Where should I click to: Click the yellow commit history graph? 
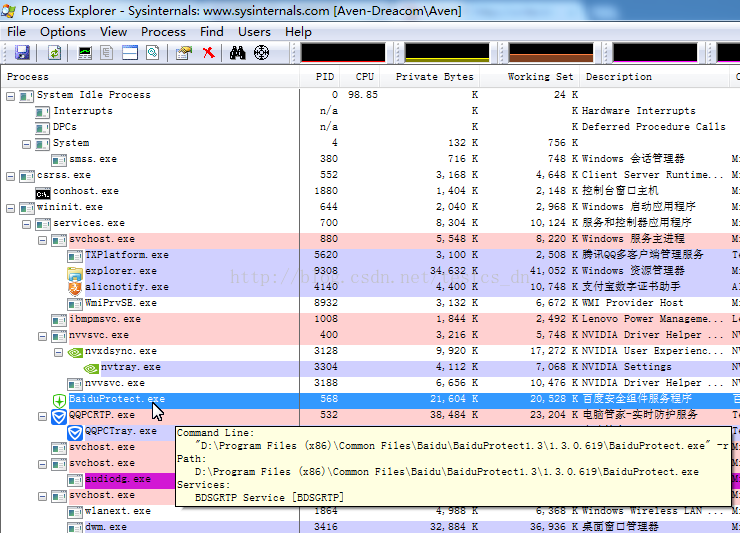point(447,53)
